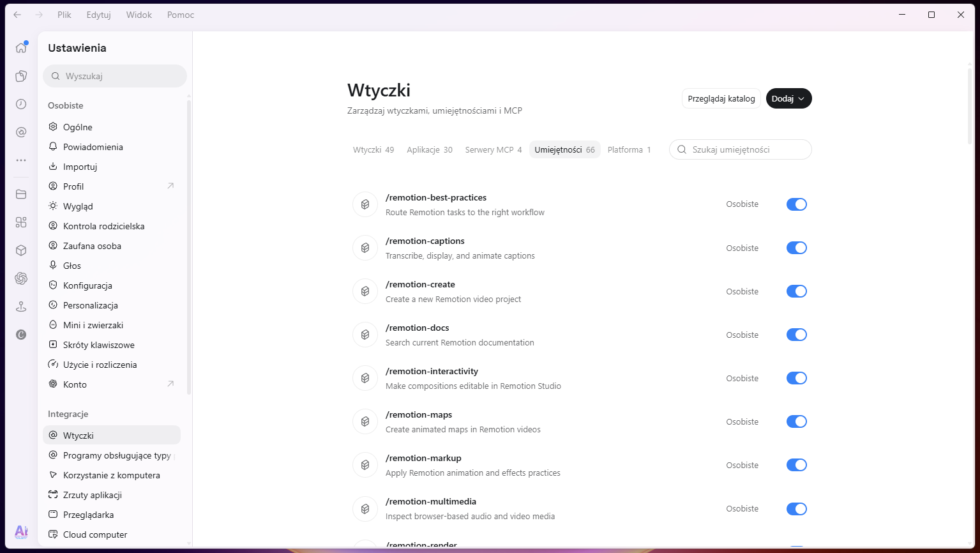Click the ChatGPT logo icon in the rail
Screen dimensions: 980x553
point(21,278)
